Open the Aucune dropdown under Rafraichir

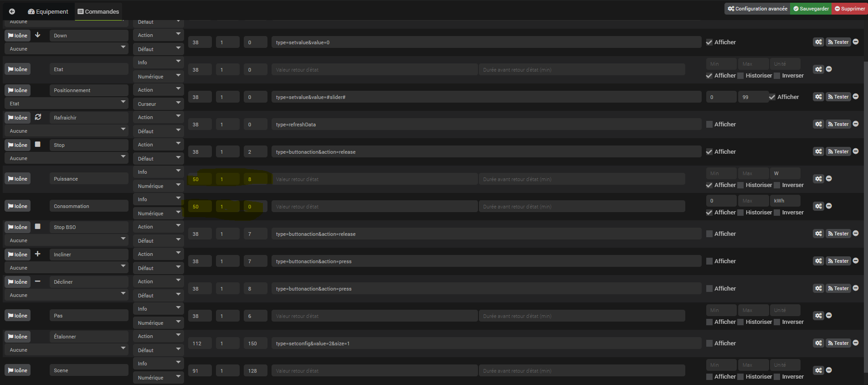tap(67, 131)
